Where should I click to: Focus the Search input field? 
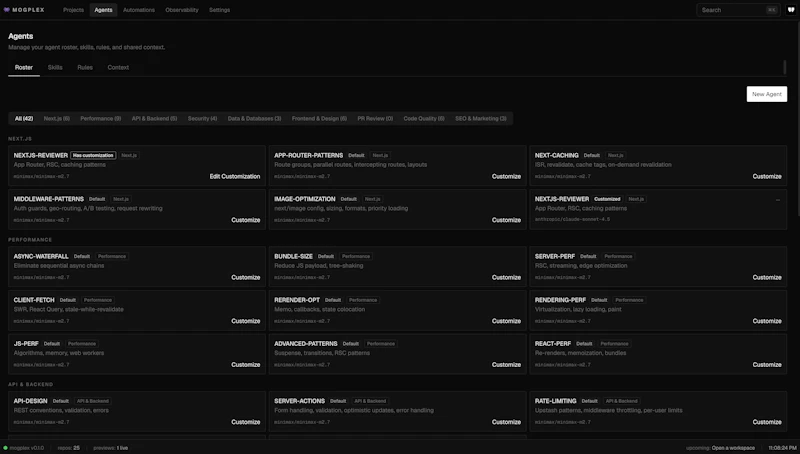[x=738, y=10]
